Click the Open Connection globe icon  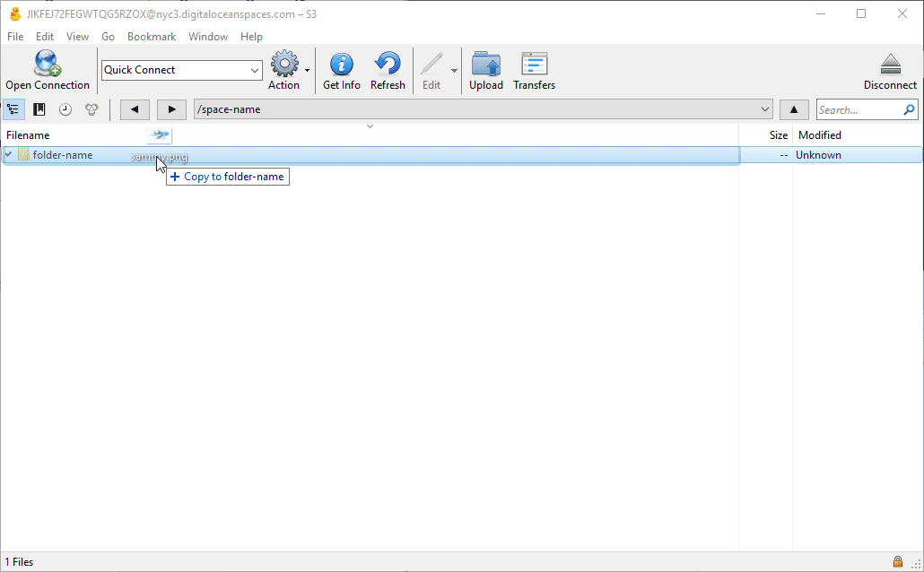coord(48,64)
